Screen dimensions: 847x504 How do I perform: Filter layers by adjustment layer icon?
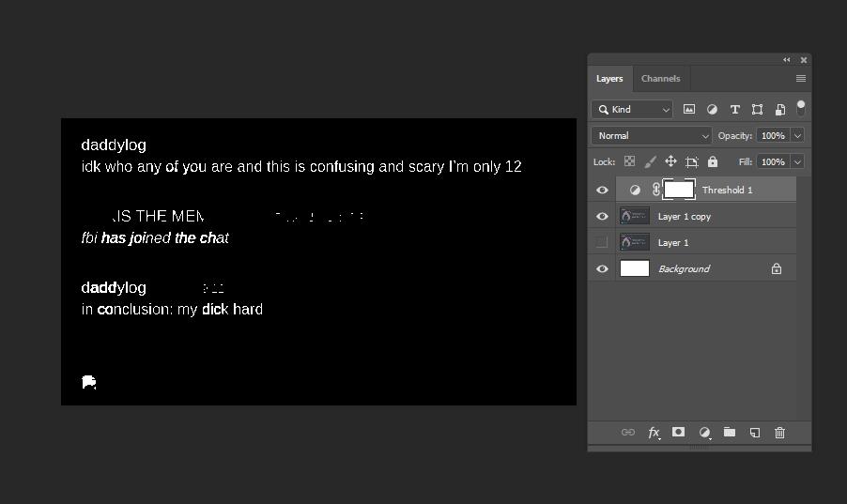(x=712, y=109)
